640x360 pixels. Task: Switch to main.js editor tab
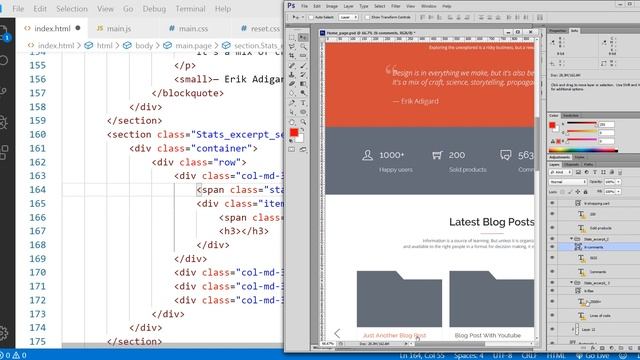pyautogui.click(x=114, y=29)
